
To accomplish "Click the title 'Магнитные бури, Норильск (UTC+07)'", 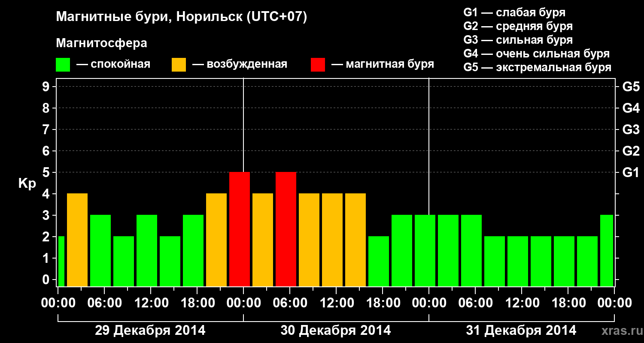I will tap(182, 17).
